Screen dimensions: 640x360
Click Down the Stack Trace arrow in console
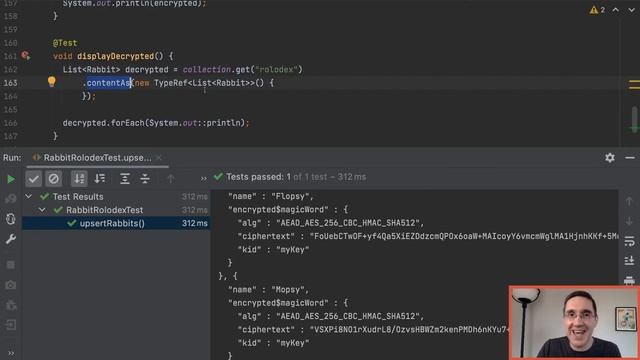click(x=629, y=221)
